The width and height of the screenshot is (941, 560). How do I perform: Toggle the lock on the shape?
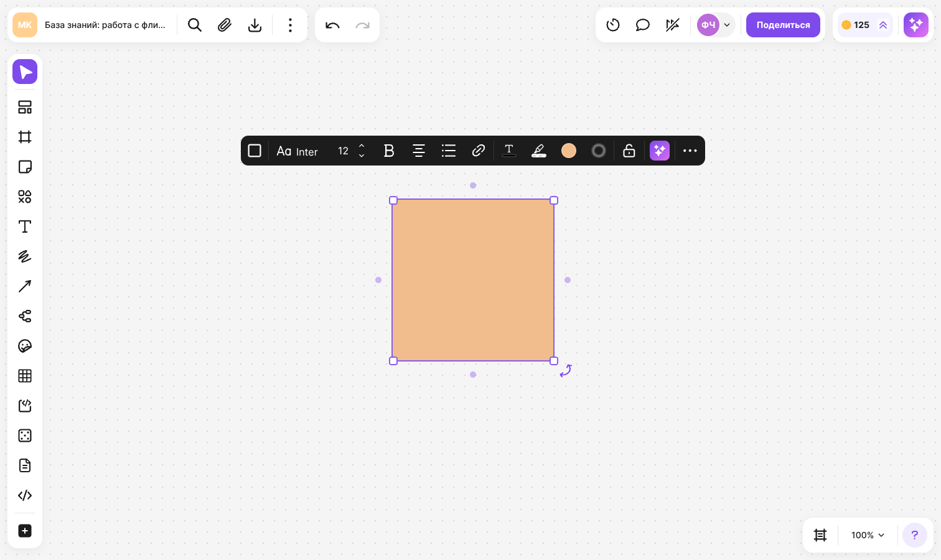pos(629,151)
